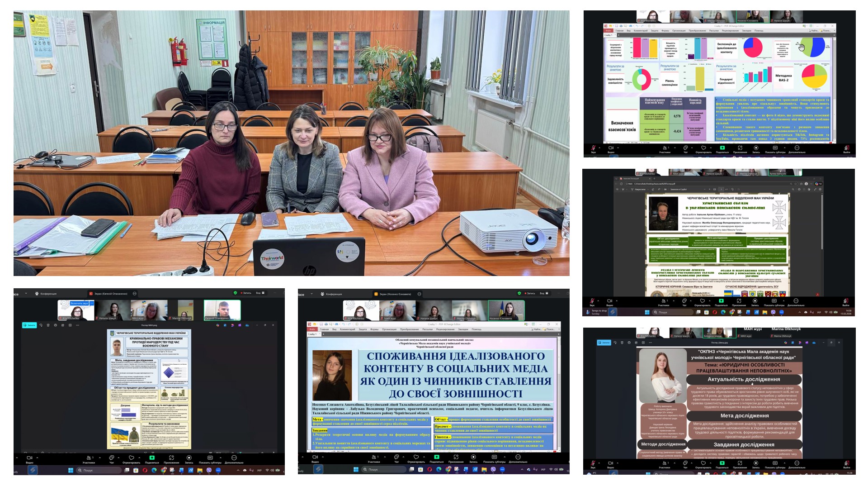Viewport: 868px width, 486px height.
Task: Open Чат in Zoom window showing Носенко's title slide
Action: coord(396,457)
